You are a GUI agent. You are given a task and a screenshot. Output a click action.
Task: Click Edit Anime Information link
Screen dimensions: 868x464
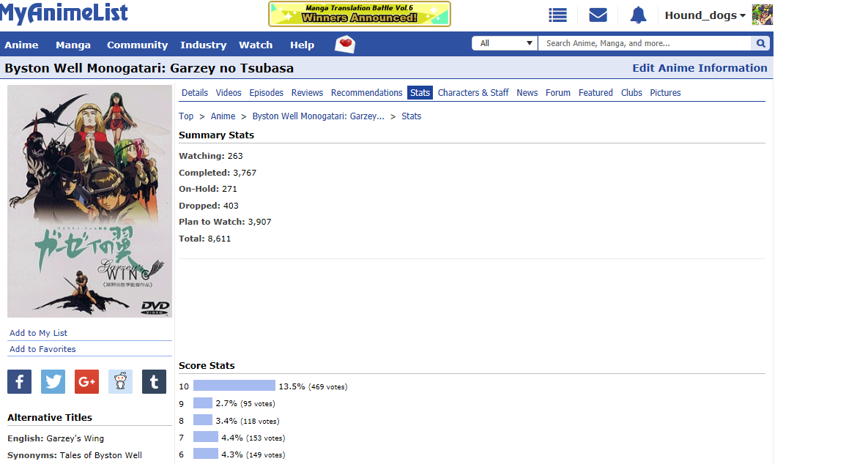700,68
